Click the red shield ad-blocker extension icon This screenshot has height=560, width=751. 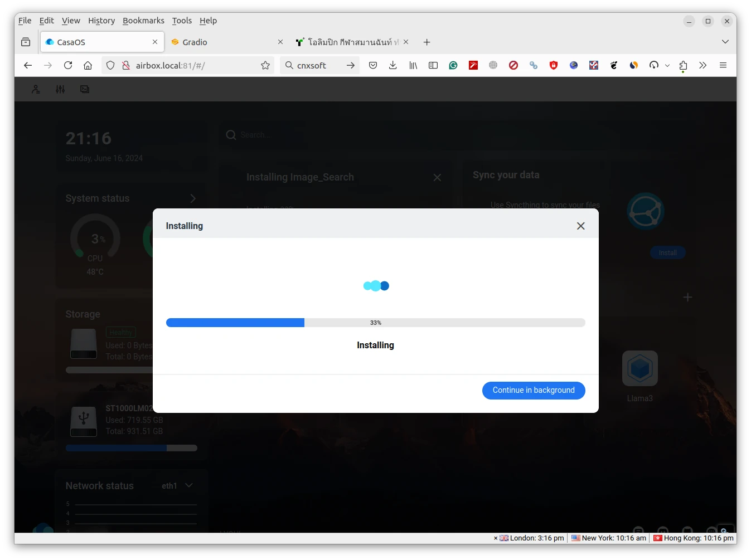[554, 65]
